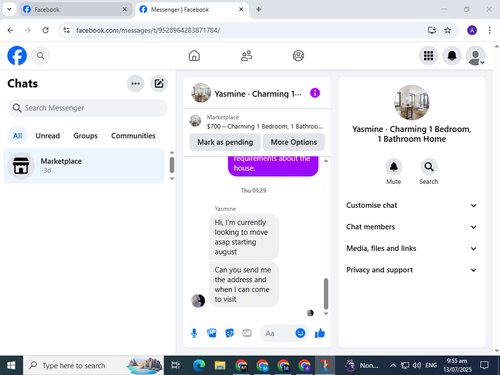The image size is (500, 375).
Task: Click the message 'Can you send me the address'
Action: [244, 284]
